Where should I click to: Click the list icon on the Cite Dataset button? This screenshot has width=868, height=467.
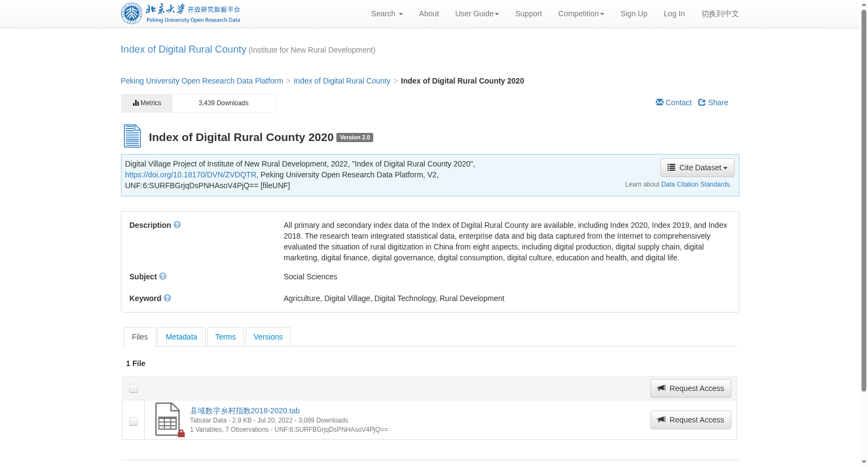(x=671, y=168)
